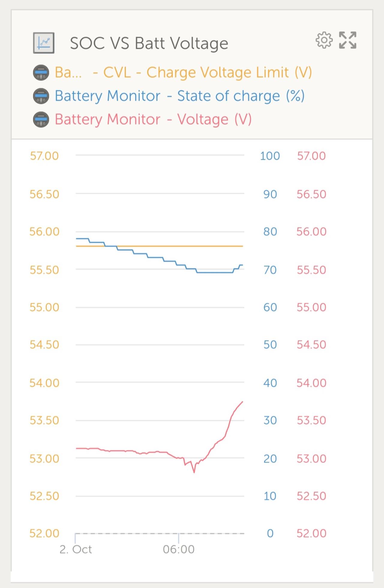Click the orange 57.00 axis label
This screenshot has height=588, width=384.
[x=44, y=156]
